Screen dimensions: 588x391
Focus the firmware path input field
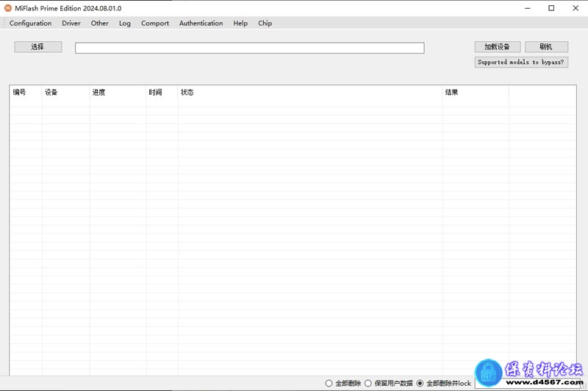pyautogui.click(x=249, y=48)
